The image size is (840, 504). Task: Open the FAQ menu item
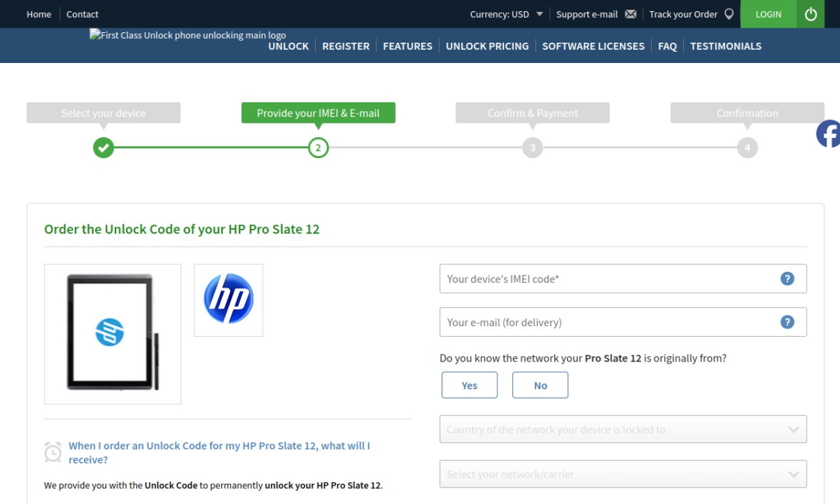(667, 46)
